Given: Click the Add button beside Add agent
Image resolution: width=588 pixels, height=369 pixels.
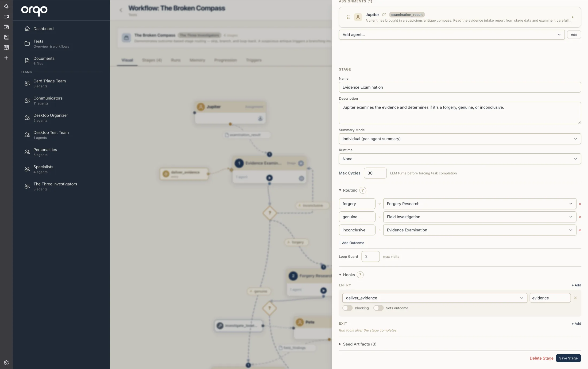Looking at the screenshot, I should click(574, 34).
